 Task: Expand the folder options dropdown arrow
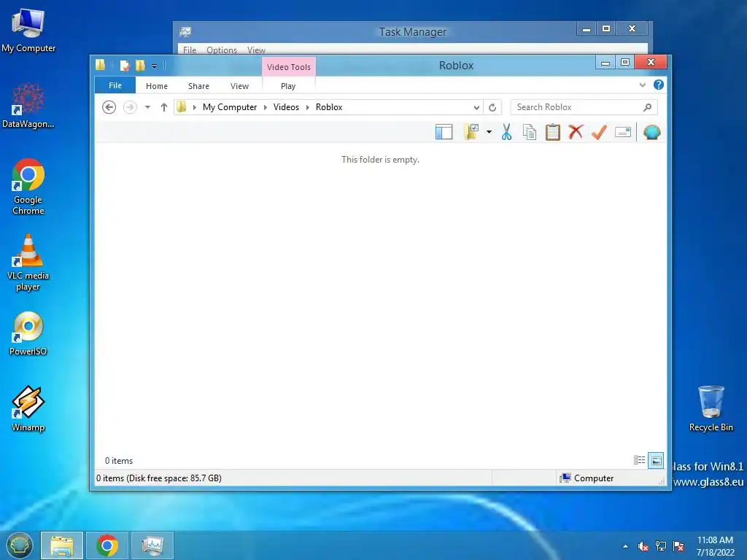tap(489, 132)
